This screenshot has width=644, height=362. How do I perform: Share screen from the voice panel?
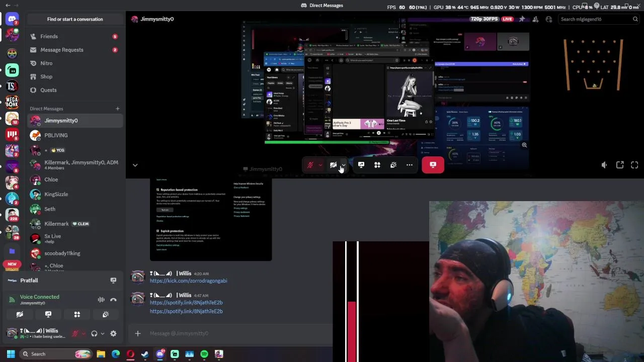point(48,314)
